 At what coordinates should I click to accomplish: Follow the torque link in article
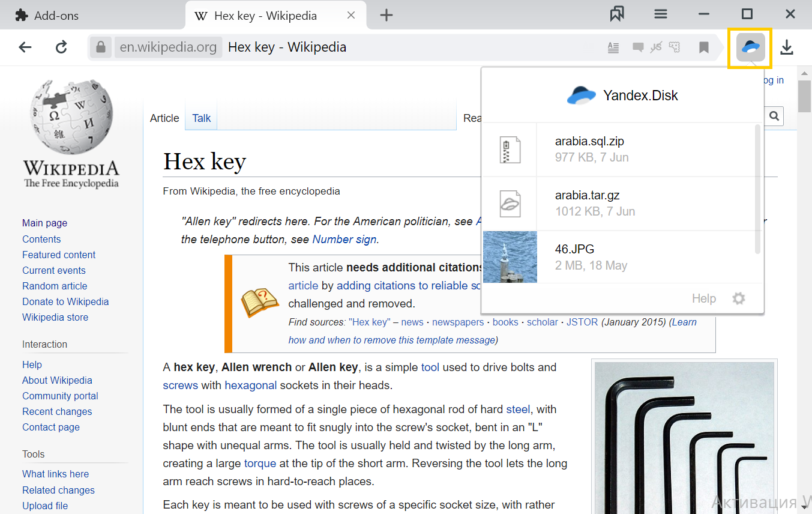pyautogui.click(x=260, y=463)
